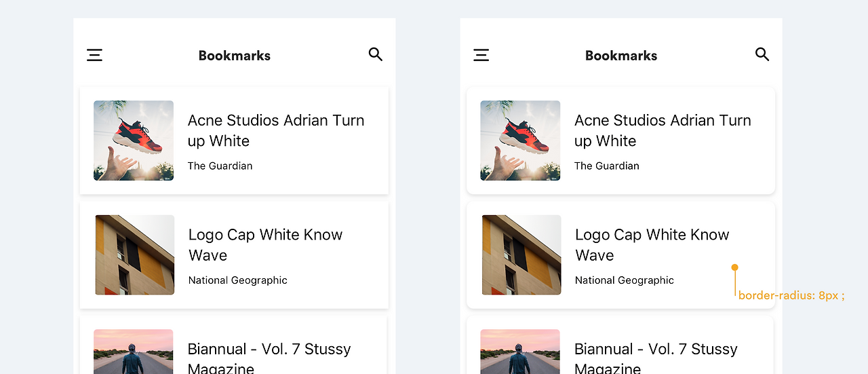Click the Bookmarks title in the left mockup

[235, 56]
